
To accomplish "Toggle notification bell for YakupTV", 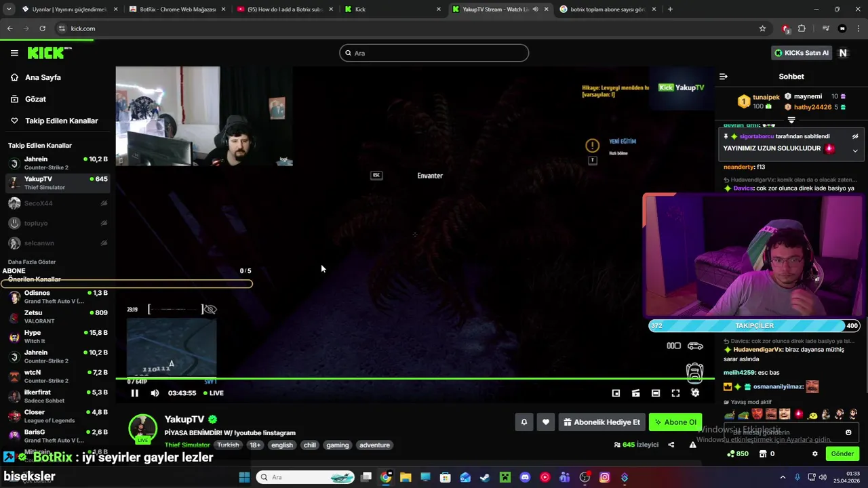I will [x=524, y=422].
